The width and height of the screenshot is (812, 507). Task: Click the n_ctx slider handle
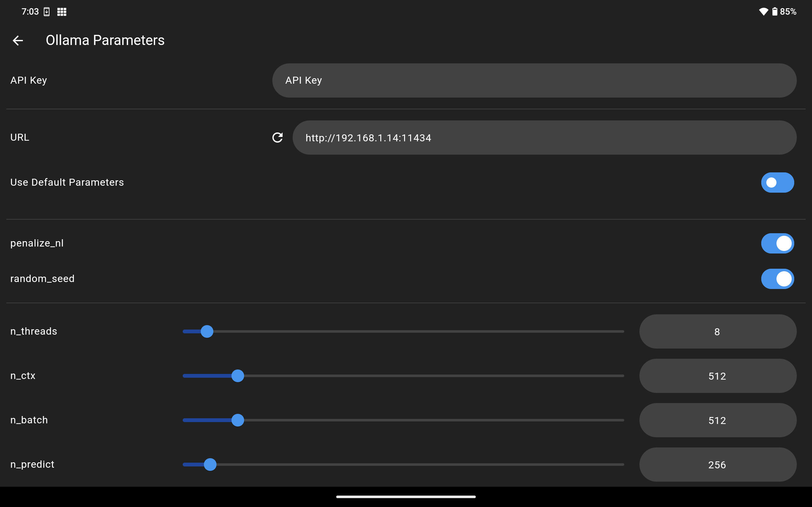coord(238,375)
